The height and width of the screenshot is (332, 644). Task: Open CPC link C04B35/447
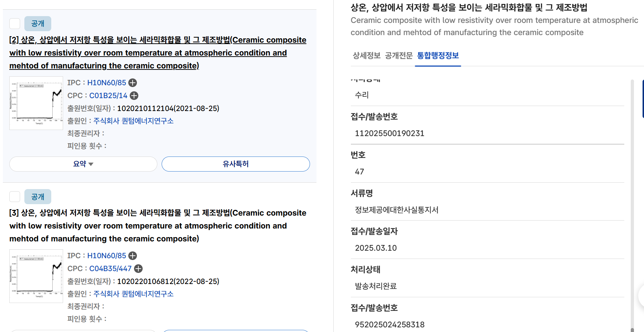110,269
